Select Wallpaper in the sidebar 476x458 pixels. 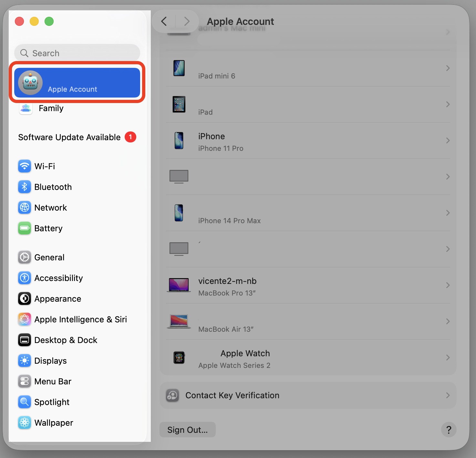(x=77, y=423)
